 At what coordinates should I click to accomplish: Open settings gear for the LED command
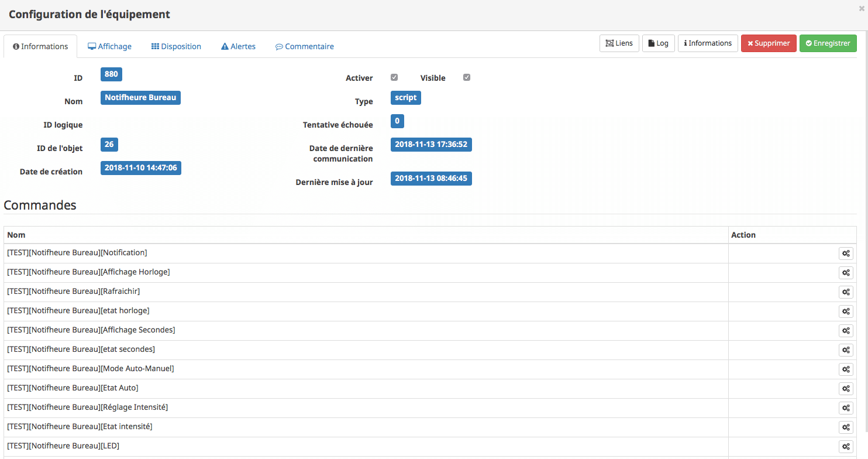point(846,447)
